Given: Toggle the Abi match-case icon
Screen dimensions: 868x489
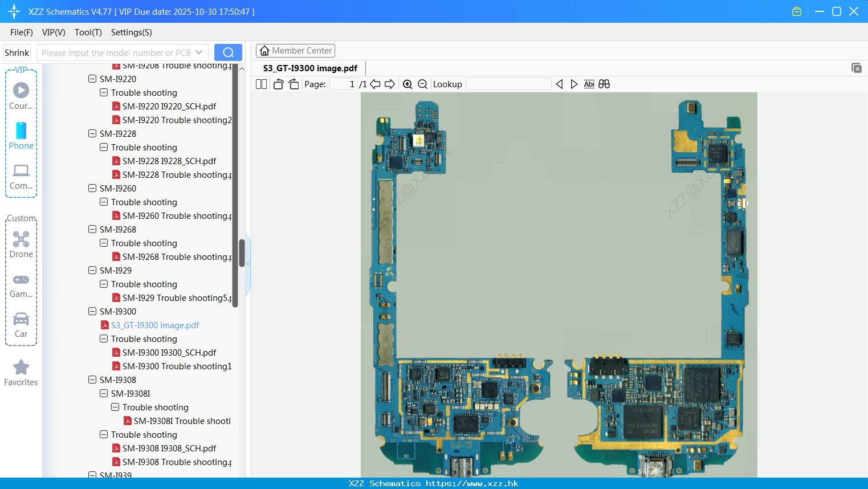Looking at the screenshot, I should tap(589, 84).
